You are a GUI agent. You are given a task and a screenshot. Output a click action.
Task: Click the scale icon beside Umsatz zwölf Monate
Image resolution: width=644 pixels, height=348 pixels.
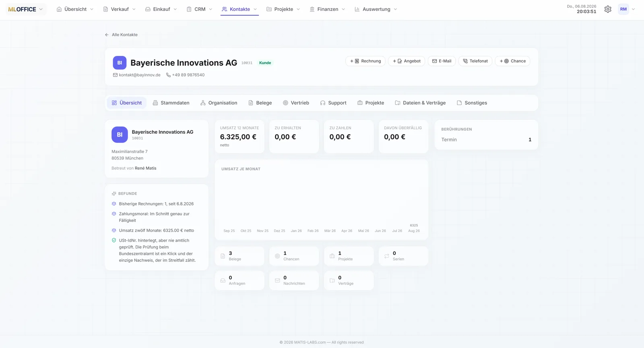[x=114, y=230]
